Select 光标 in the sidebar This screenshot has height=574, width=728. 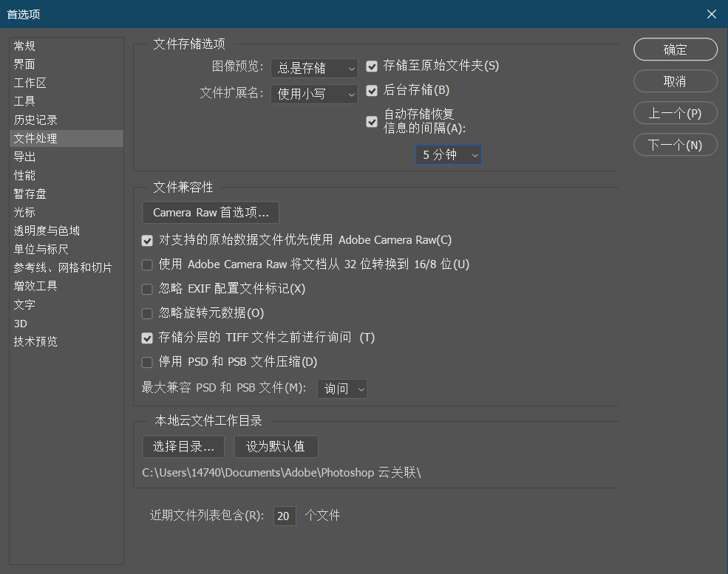click(x=67, y=212)
